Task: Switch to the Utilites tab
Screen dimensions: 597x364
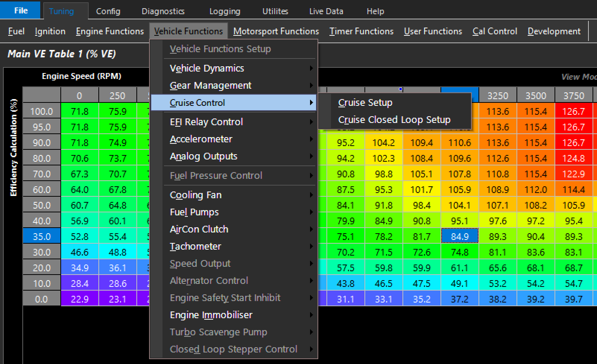Action: (275, 11)
